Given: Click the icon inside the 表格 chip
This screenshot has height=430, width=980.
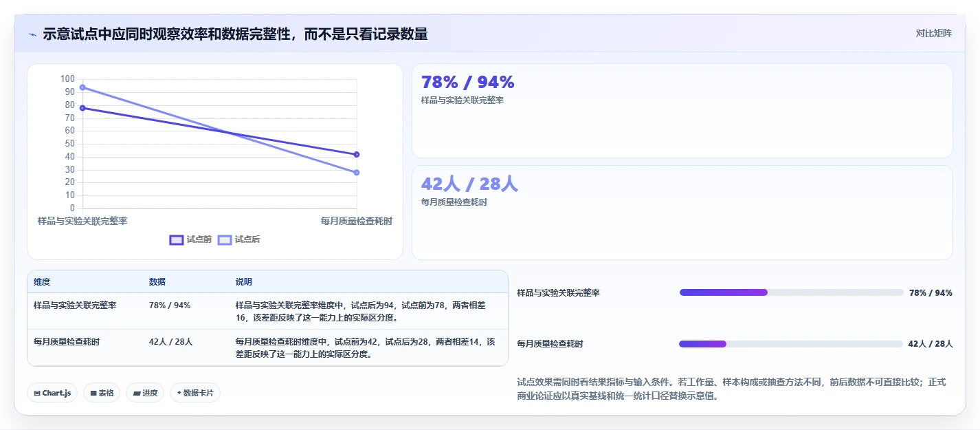Looking at the screenshot, I should [x=93, y=393].
